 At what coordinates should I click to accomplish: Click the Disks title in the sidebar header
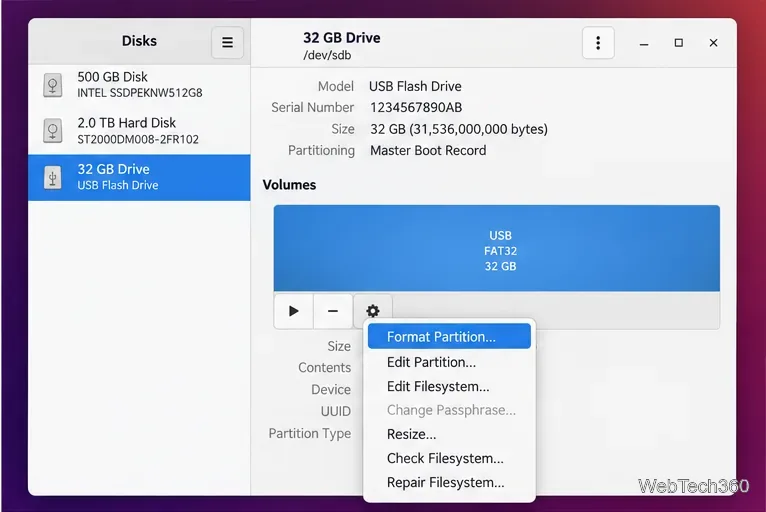[139, 41]
